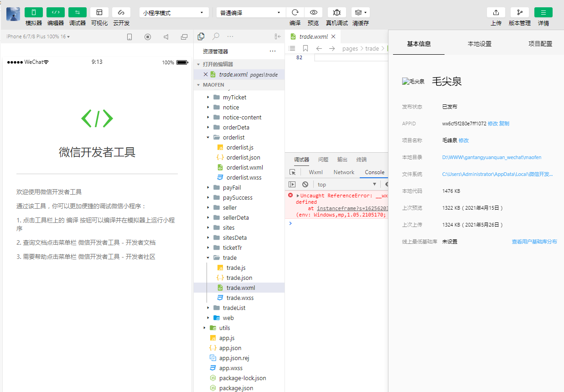Open the mini program mode dropdown
Image resolution: width=564 pixels, height=392 pixels.
(x=174, y=13)
